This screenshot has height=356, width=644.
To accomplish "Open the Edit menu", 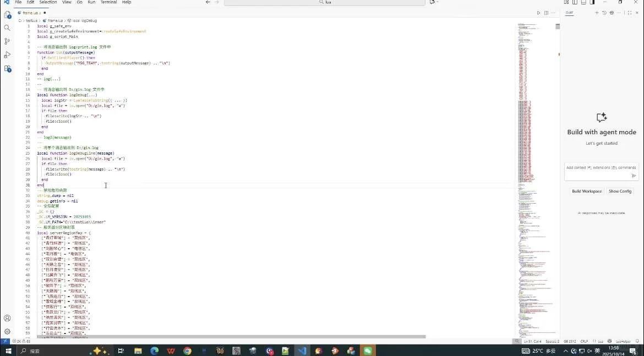I will (x=30, y=2).
